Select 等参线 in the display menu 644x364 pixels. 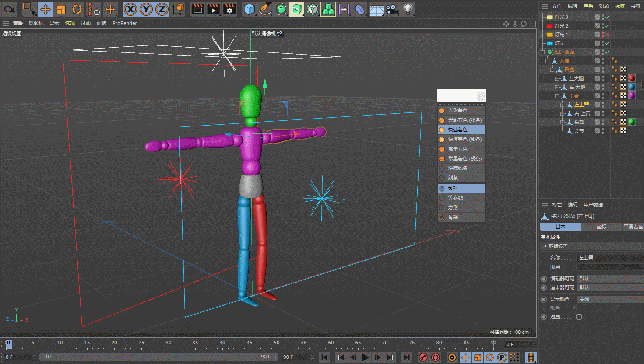click(461, 198)
